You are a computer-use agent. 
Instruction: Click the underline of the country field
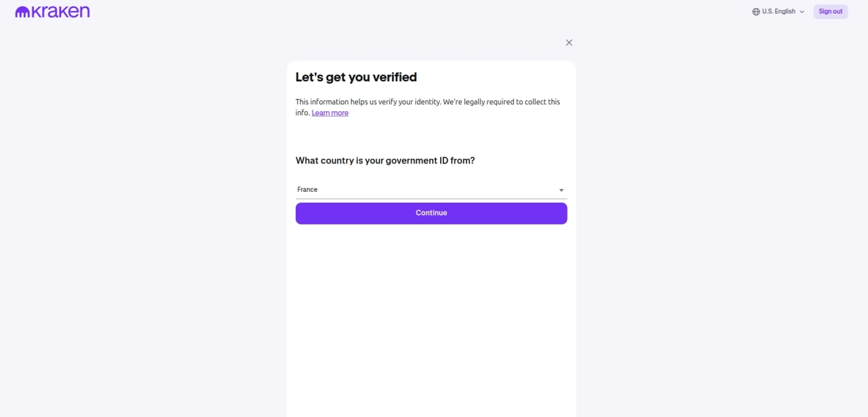431,199
